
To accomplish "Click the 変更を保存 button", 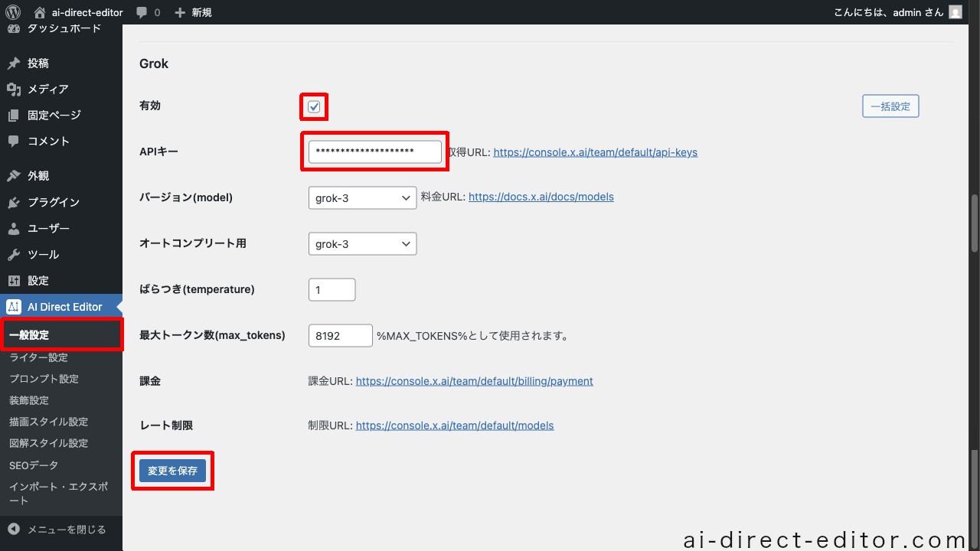I will [x=172, y=471].
